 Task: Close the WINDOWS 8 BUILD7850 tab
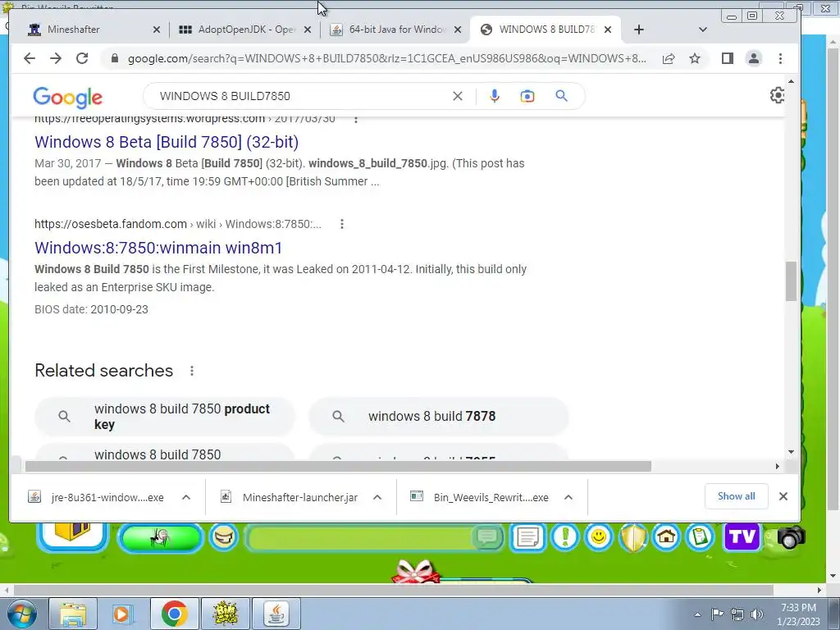(x=608, y=30)
